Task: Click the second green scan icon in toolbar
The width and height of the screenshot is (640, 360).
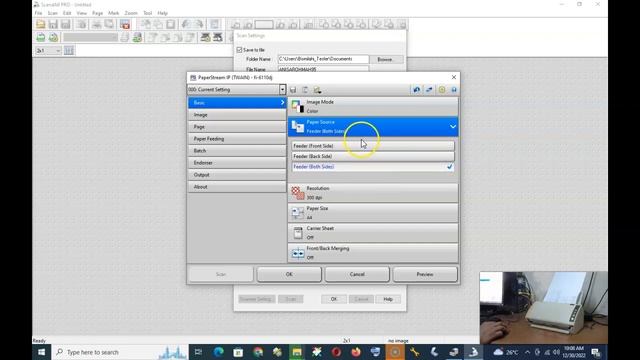Action: pyautogui.click(x=53, y=38)
